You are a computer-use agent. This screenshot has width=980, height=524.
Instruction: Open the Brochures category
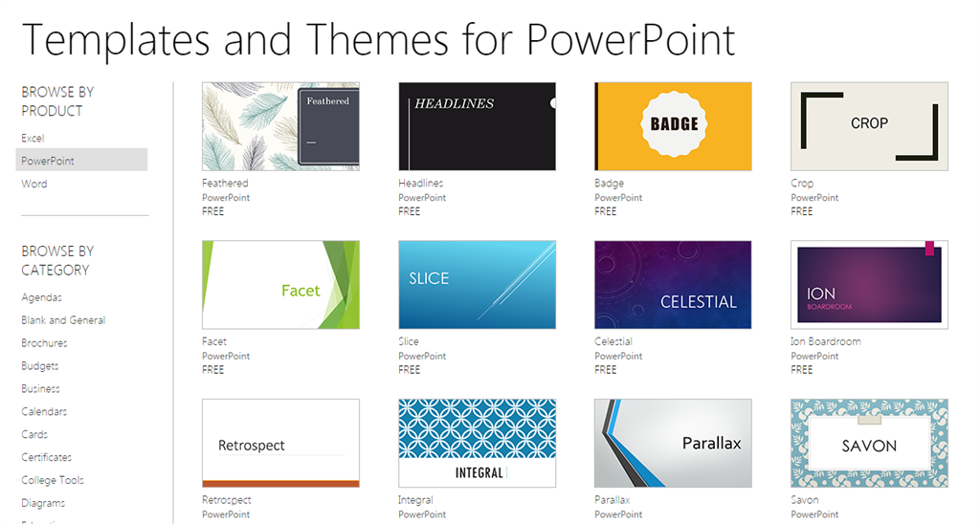pyautogui.click(x=44, y=343)
